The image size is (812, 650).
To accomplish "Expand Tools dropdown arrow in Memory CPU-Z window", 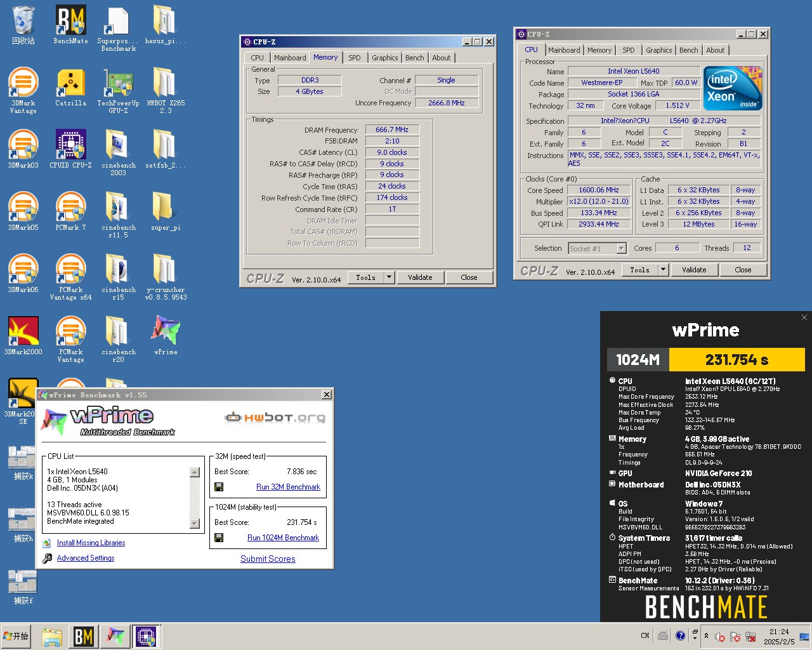I will pyautogui.click(x=389, y=277).
